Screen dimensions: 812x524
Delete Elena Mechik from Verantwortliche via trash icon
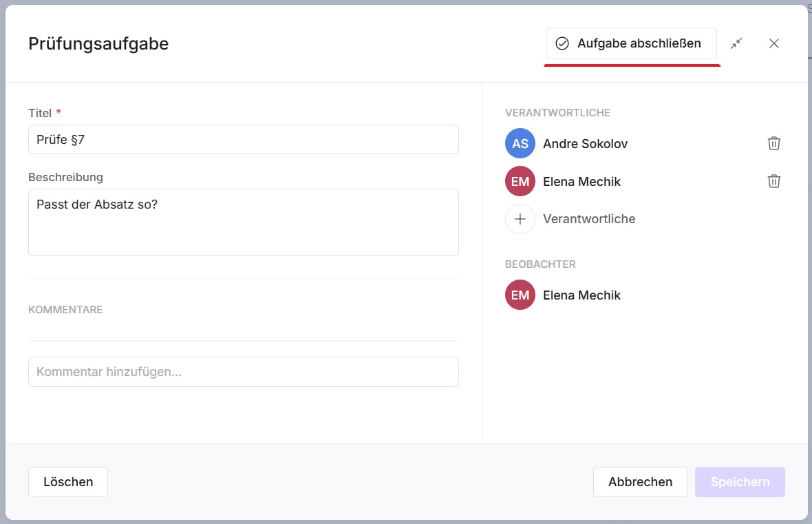coord(774,181)
